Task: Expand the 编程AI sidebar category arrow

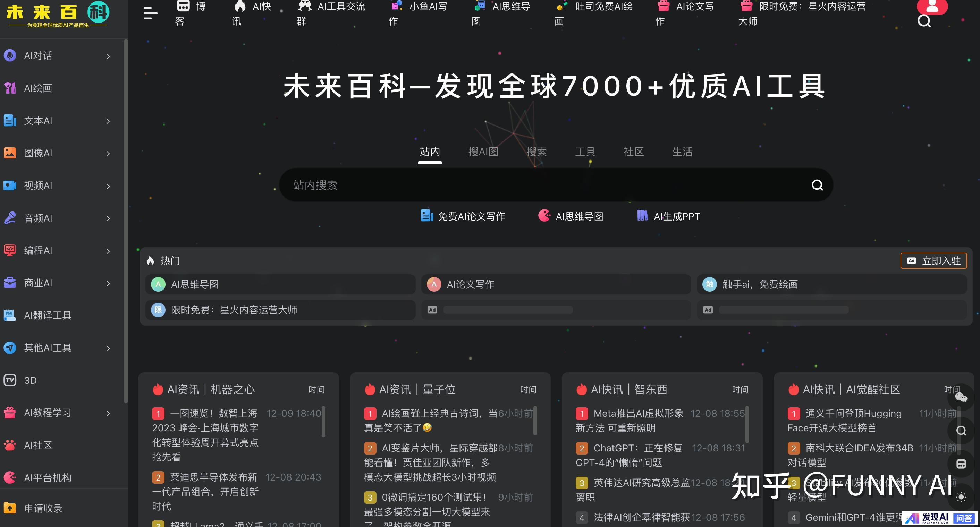Action: coord(108,251)
